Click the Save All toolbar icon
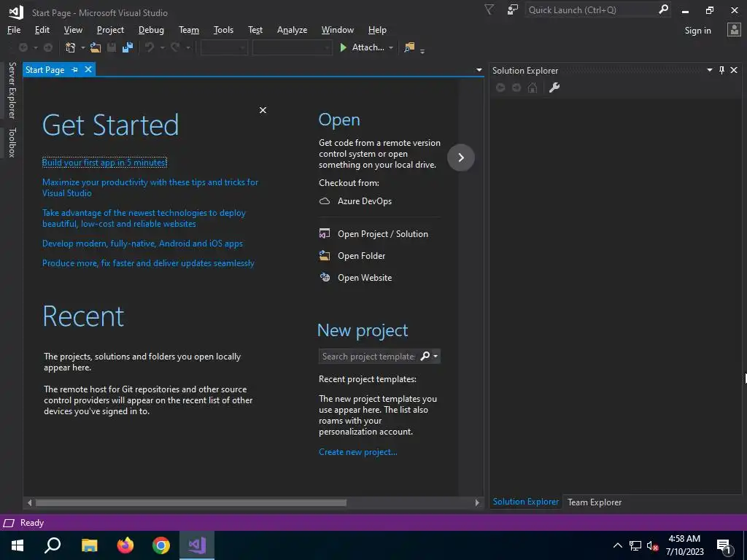Image resolution: width=747 pixels, height=560 pixels. tap(128, 47)
